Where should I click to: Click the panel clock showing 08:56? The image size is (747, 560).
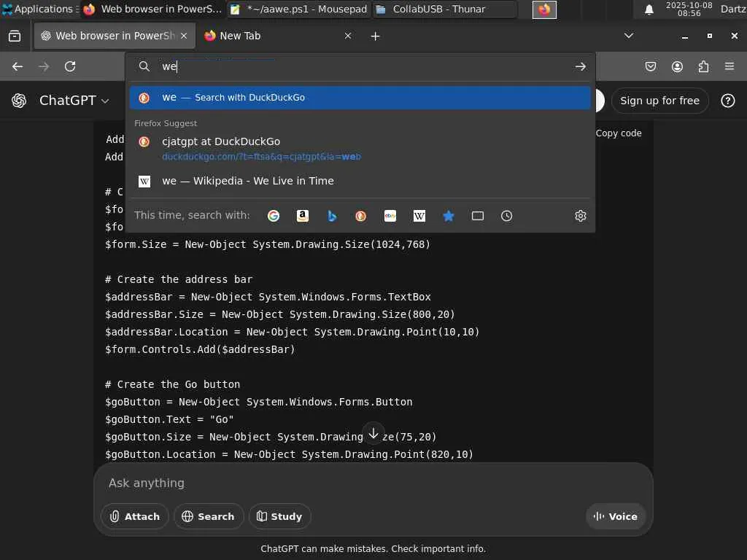pyautogui.click(x=689, y=9)
